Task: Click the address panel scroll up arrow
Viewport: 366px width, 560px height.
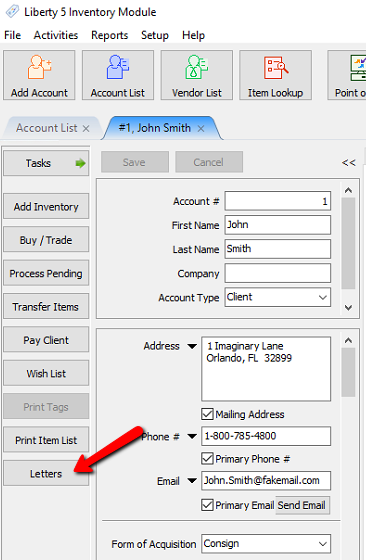Action: [x=349, y=340]
